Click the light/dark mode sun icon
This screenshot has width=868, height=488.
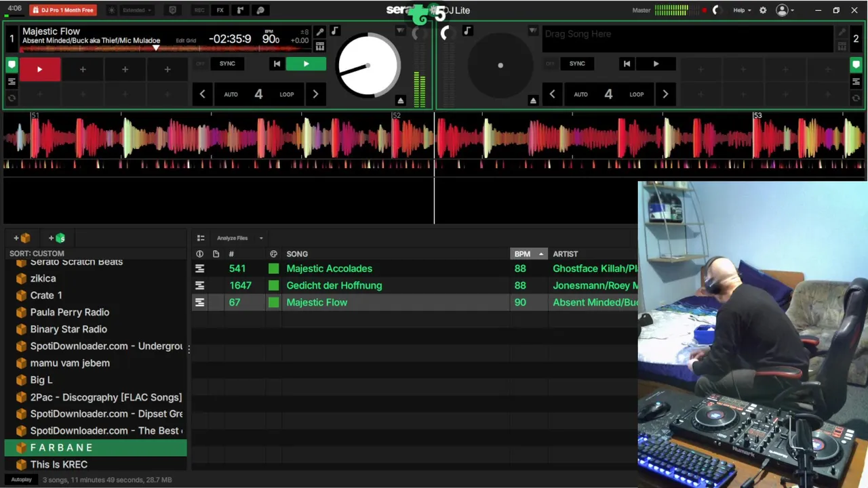[112, 10]
